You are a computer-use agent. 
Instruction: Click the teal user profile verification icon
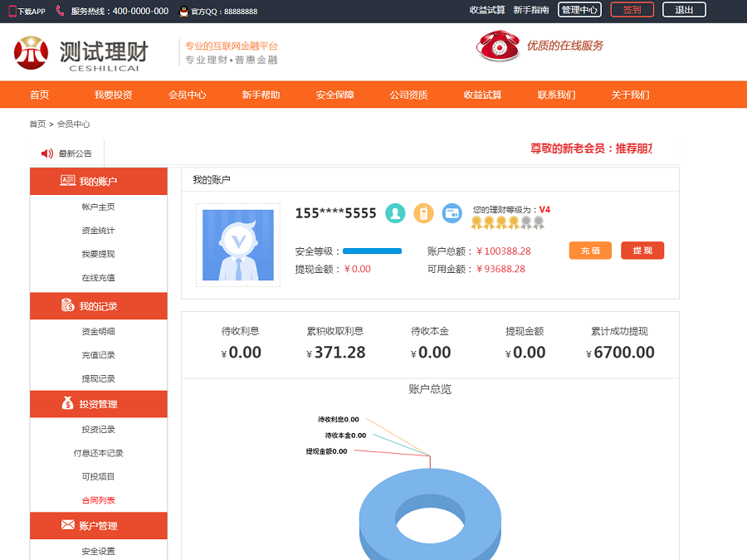tap(395, 213)
